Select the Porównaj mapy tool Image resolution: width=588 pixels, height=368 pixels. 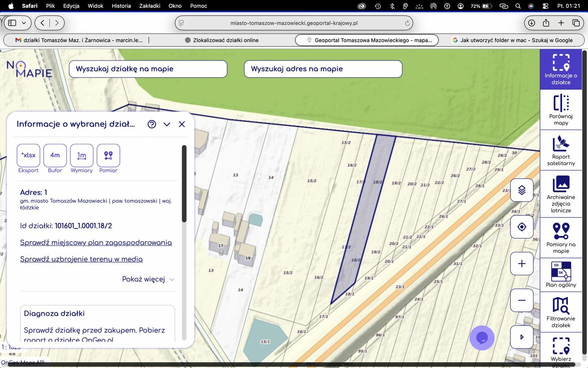pos(560,110)
